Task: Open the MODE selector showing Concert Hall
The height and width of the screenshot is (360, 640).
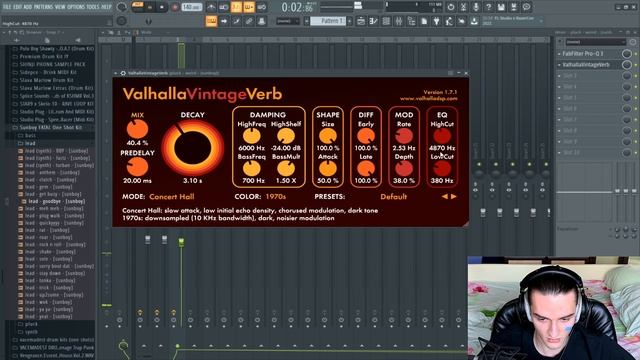Action: (x=171, y=196)
